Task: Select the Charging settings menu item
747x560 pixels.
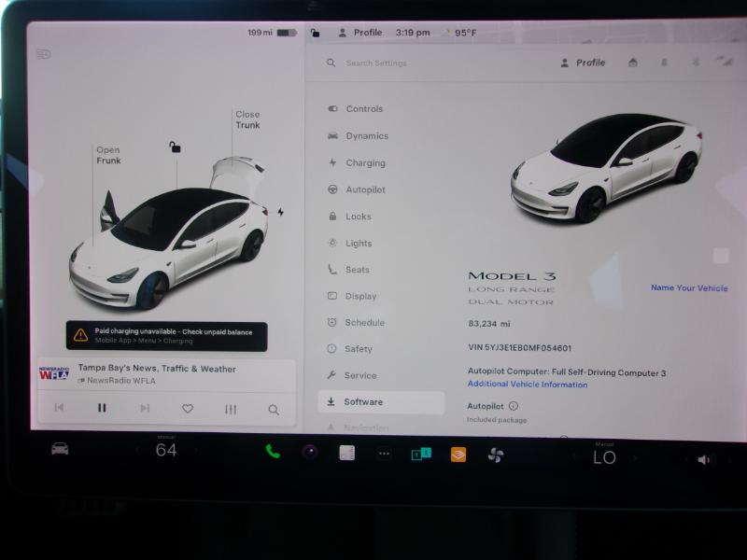Action: point(365,162)
